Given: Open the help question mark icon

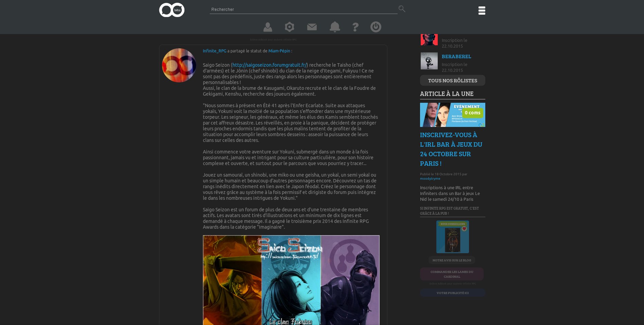Looking at the screenshot, I should 355,27.
